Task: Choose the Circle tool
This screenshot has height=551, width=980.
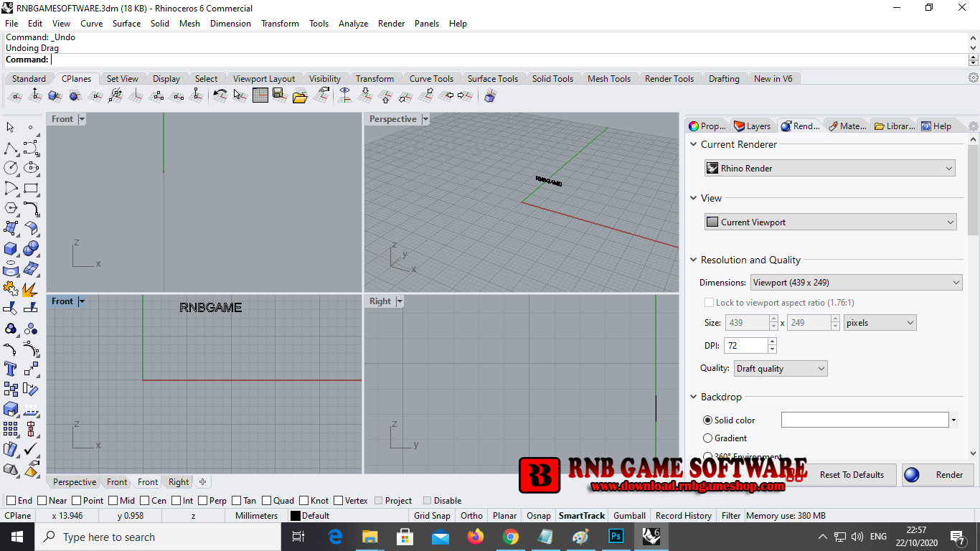Action: pos(11,168)
